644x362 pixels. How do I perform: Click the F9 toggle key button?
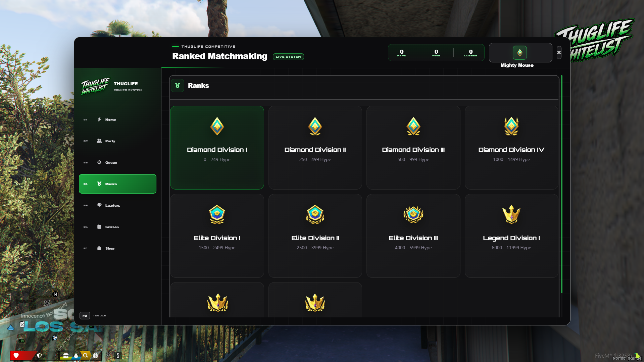point(85,315)
